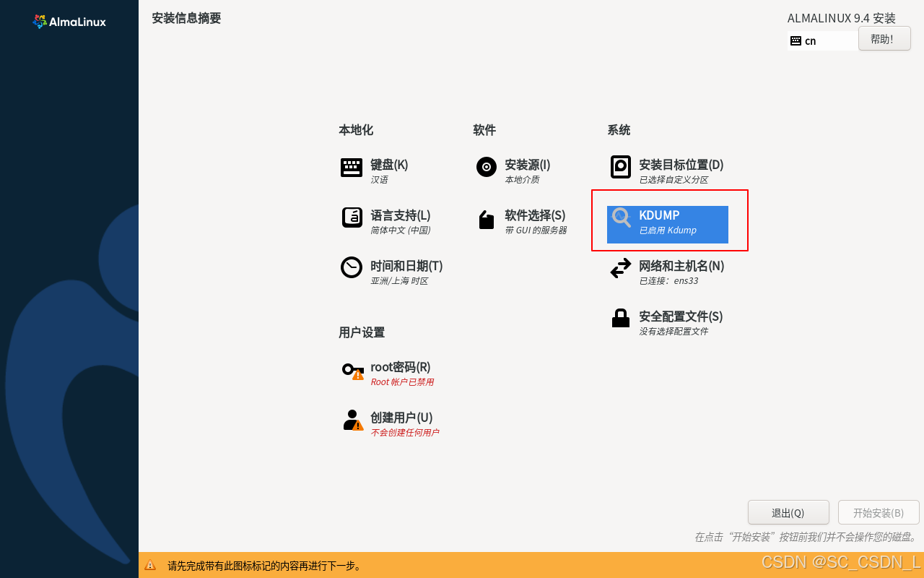Image resolution: width=924 pixels, height=578 pixels.
Task: Click the user icon for 创建用户
Action: pyautogui.click(x=352, y=420)
